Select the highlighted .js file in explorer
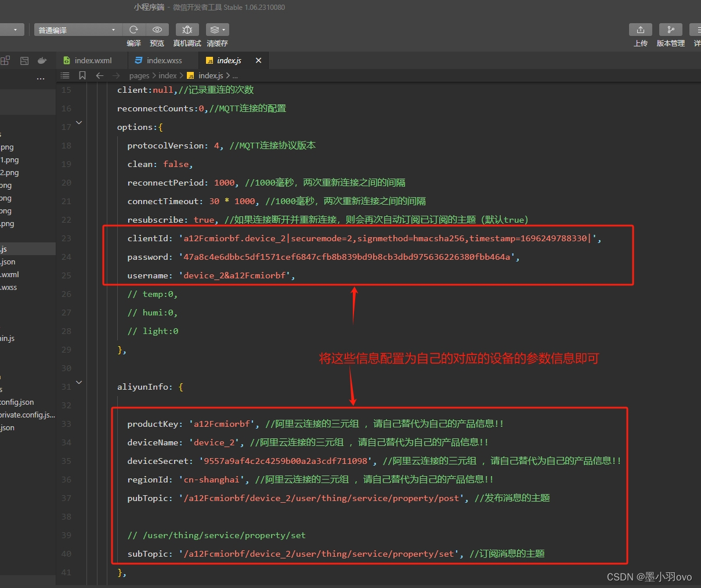 [28, 249]
